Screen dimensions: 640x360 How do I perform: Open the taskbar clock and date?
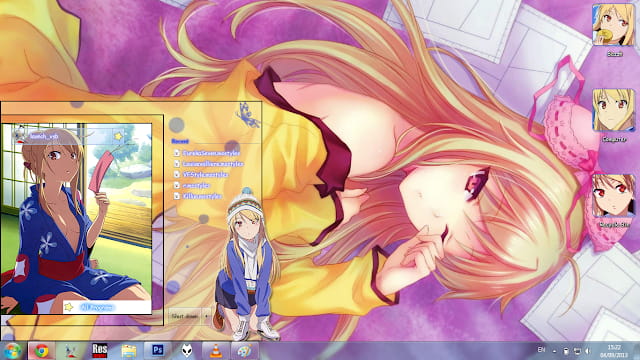tap(614, 351)
